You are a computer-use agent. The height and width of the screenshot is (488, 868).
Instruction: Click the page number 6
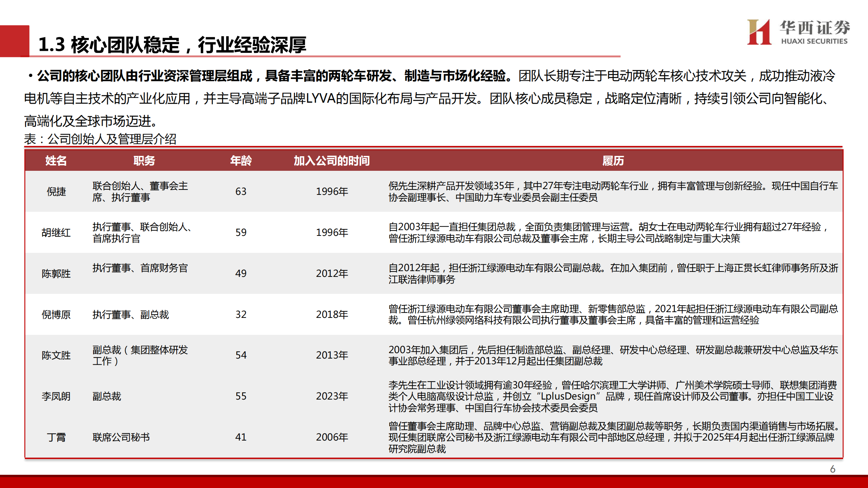point(832,469)
